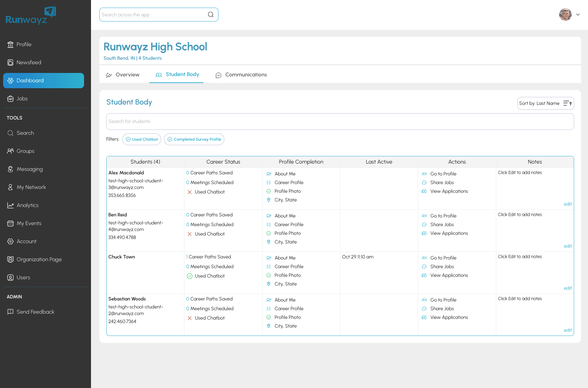Open the Sort by Last Name dropdown
Viewport: 588px width, 388px height.
click(539, 104)
